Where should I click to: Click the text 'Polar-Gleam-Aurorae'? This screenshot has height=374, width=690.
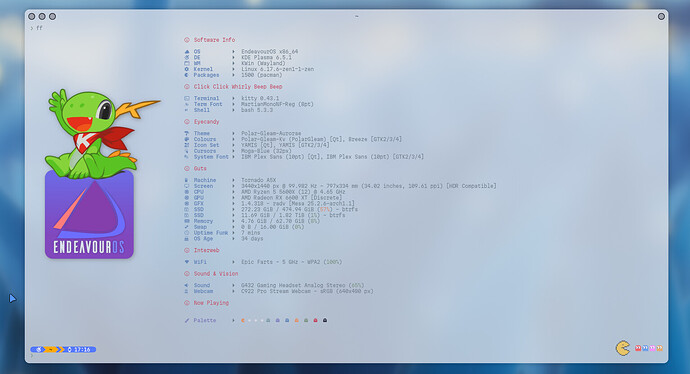(271, 133)
